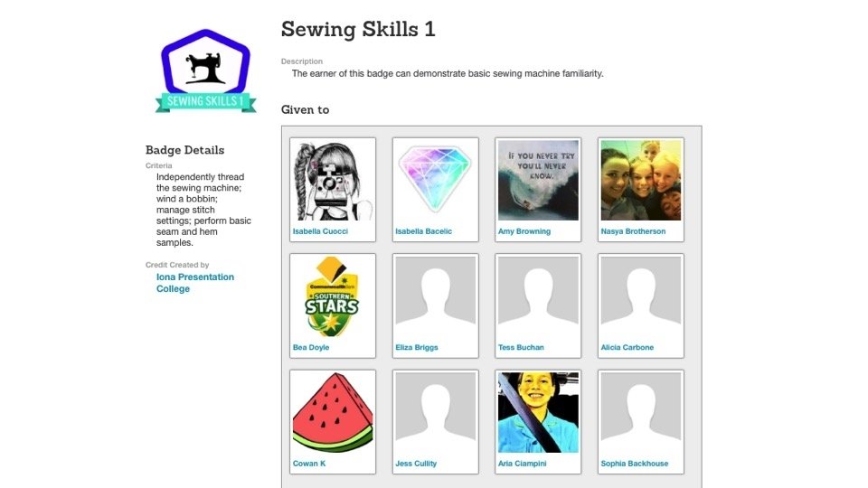The height and width of the screenshot is (488, 868).
Task: Open Amy Browning's wave quote picture
Action: pyautogui.click(x=538, y=181)
